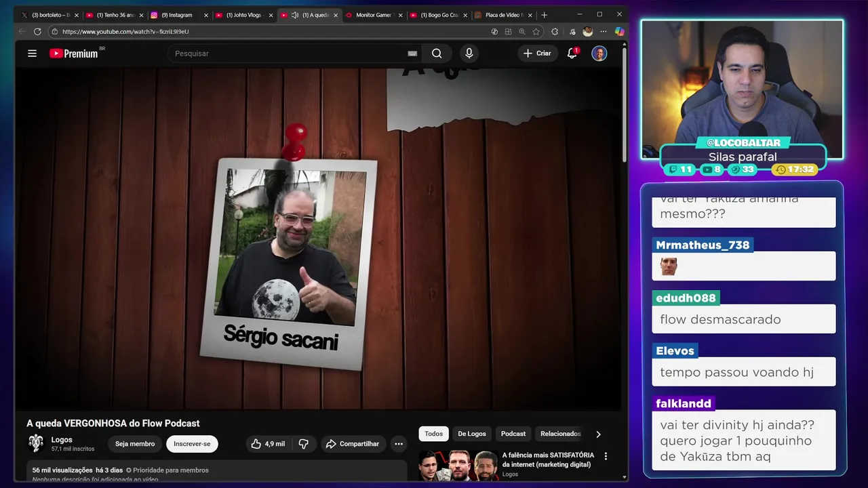Open the browser profile avatar
This screenshot has height=488, width=868.
coord(587,31)
